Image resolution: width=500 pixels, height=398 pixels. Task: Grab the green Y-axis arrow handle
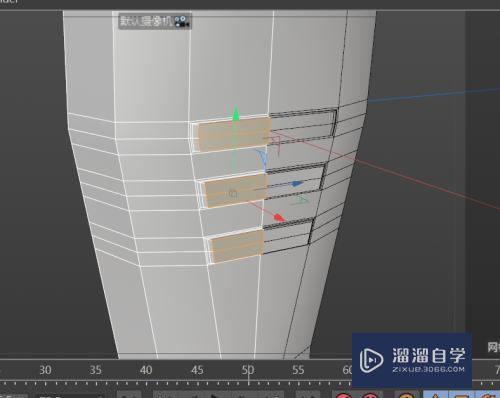[x=236, y=113]
